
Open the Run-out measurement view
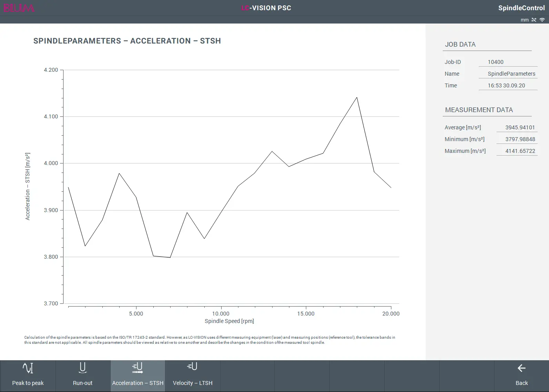coord(83,376)
